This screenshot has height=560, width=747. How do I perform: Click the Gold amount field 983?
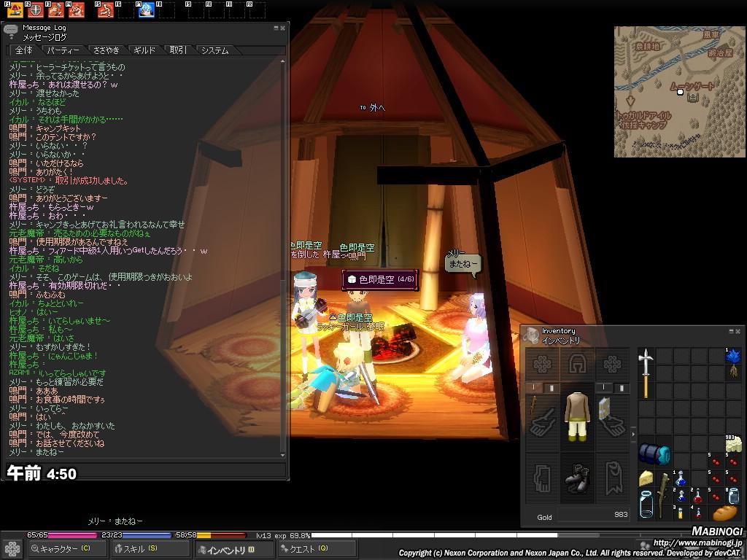click(x=594, y=514)
